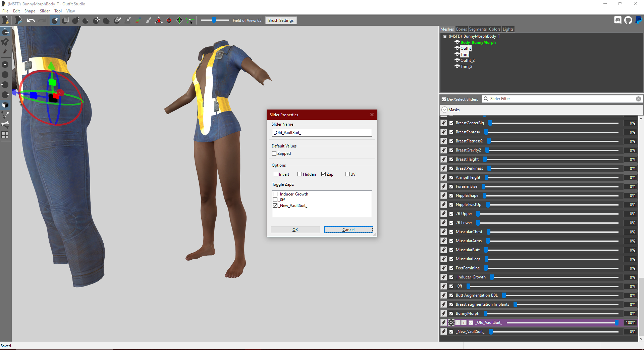Viewport: 644px width, 350px height.
Task: Select the Select brush tool
Action: coord(55,20)
